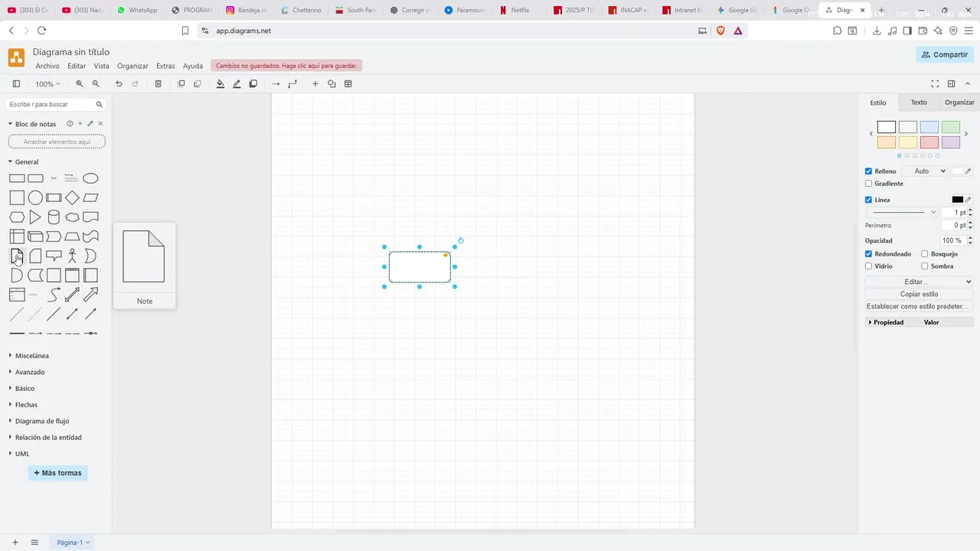Click the unsaved changes save notice

click(x=286, y=66)
